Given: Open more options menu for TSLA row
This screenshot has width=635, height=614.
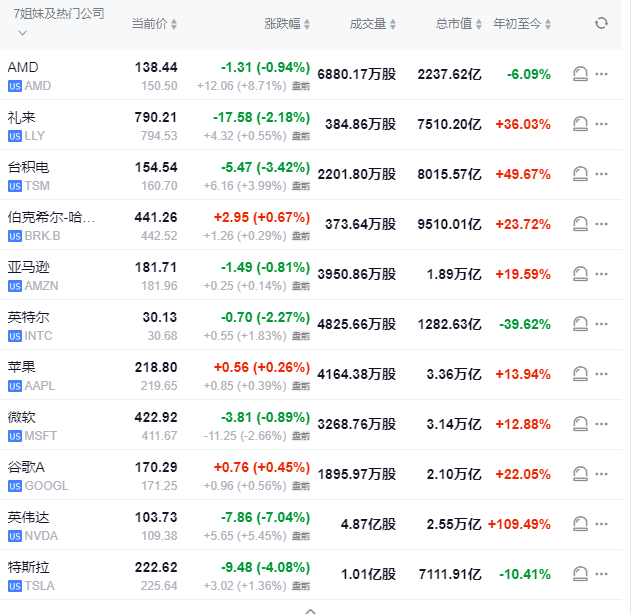Looking at the screenshot, I should coord(601,574).
